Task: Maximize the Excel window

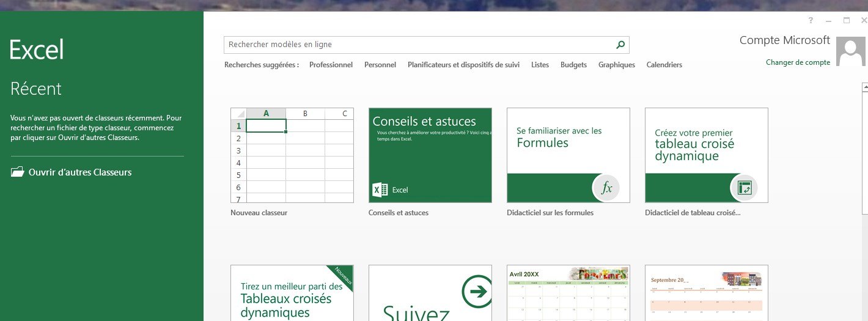Action: point(847,20)
